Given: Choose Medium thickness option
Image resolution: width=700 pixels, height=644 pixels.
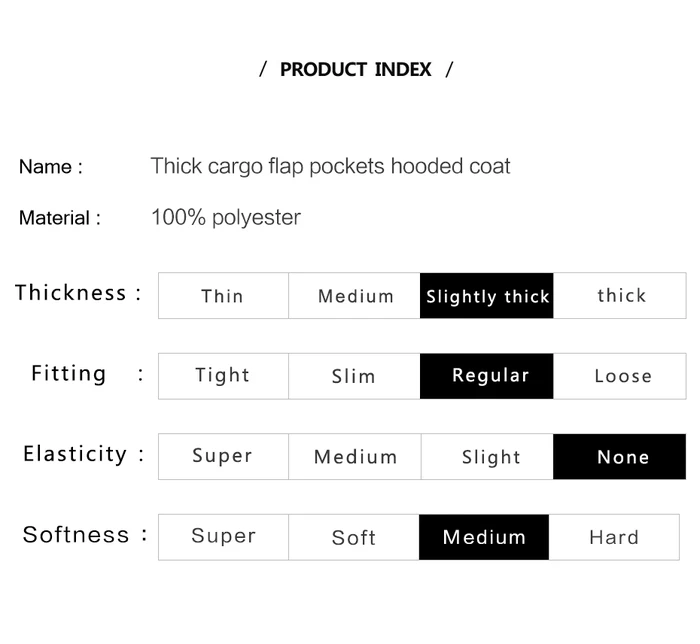Looking at the screenshot, I should (x=354, y=295).
